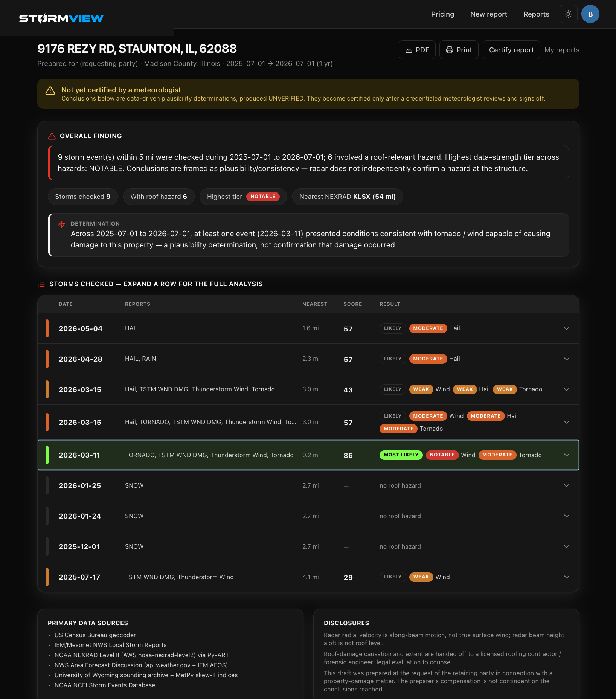Toggle the light/dark theme sun icon

(x=569, y=14)
